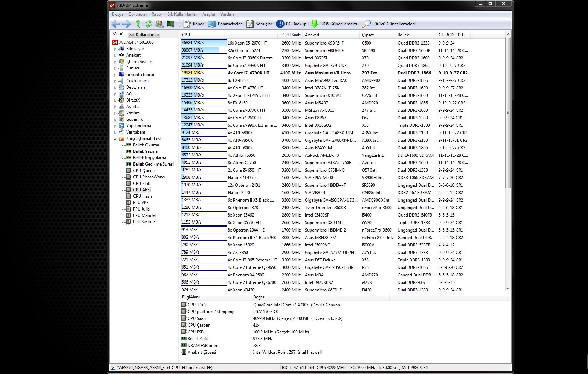Open the Dosya menu
Viewport: 588px width, 374px height.
point(118,14)
